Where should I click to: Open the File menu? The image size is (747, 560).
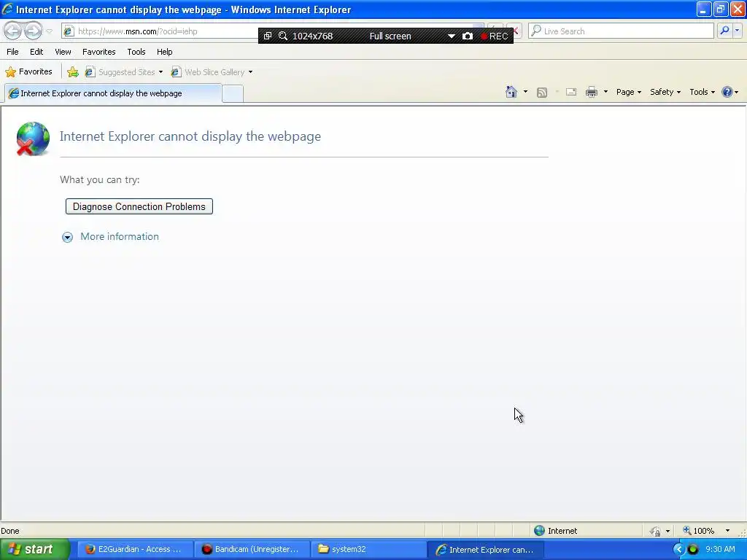tap(12, 52)
